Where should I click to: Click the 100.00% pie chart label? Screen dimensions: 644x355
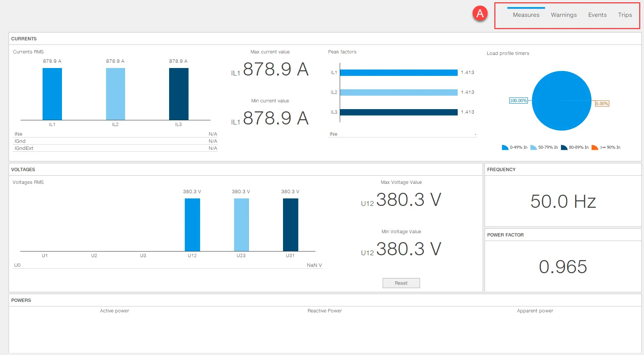pyautogui.click(x=518, y=101)
